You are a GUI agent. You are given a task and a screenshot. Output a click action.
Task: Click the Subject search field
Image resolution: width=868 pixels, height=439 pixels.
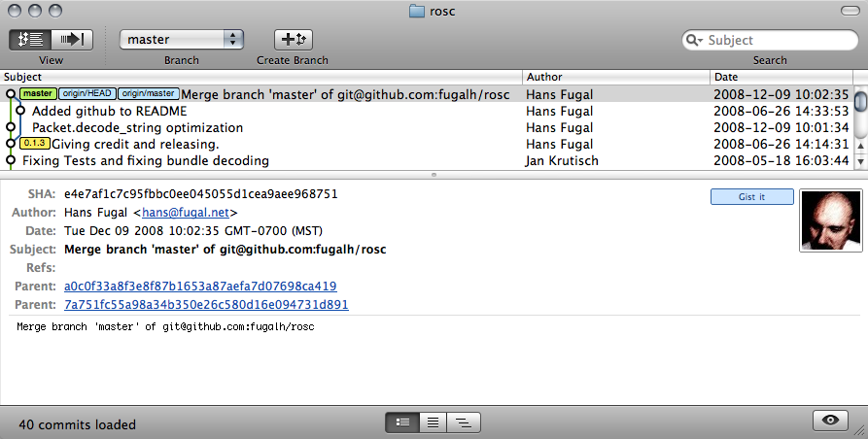pyautogui.click(x=770, y=40)
